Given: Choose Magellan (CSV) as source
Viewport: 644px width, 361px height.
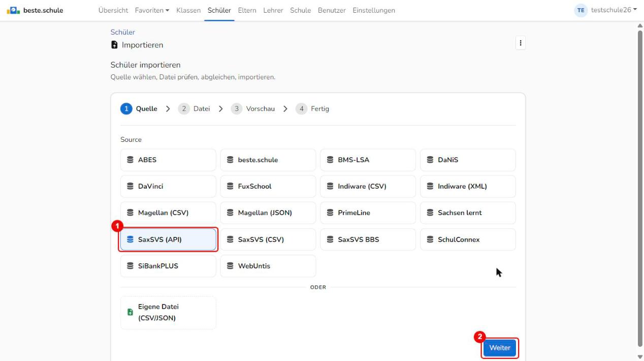Looking at the screenshot, I should (168, 213).
